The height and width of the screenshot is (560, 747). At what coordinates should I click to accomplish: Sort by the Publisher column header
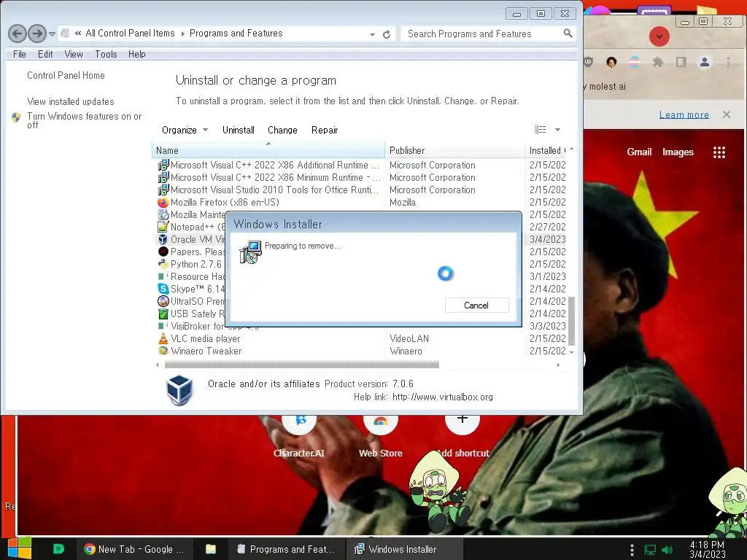pos(454,150)
